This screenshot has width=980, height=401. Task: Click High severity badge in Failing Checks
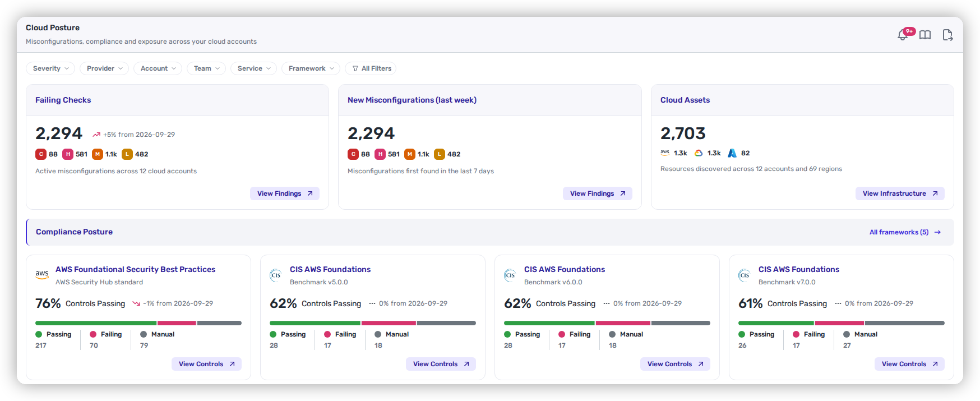pos(68,154)
